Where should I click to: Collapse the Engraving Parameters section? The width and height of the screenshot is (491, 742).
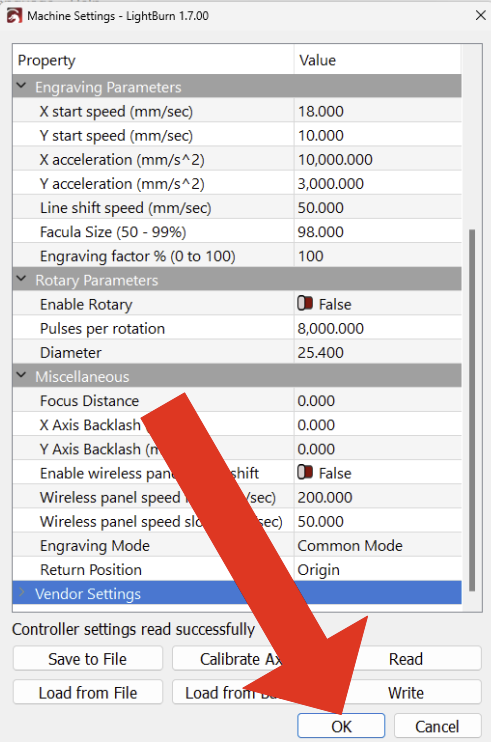coord(21,86)
